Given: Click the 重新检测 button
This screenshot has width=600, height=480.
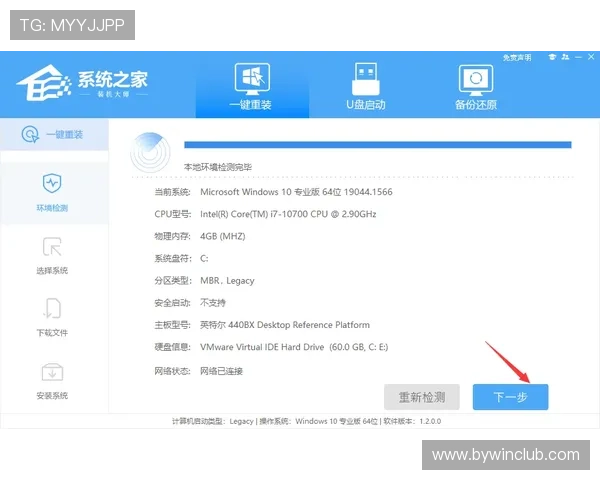Looking at the screenshot, I should click(x=422, y=397).
